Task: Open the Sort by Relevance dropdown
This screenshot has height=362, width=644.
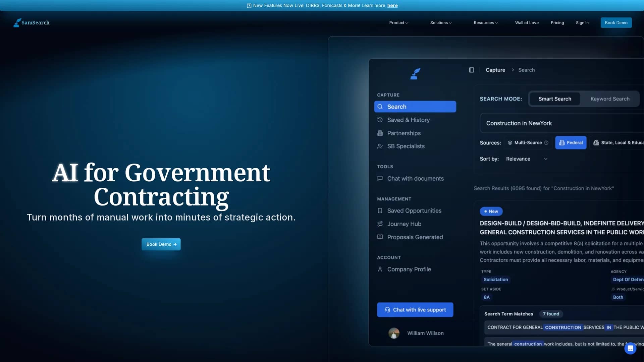Action: point(527,159)
